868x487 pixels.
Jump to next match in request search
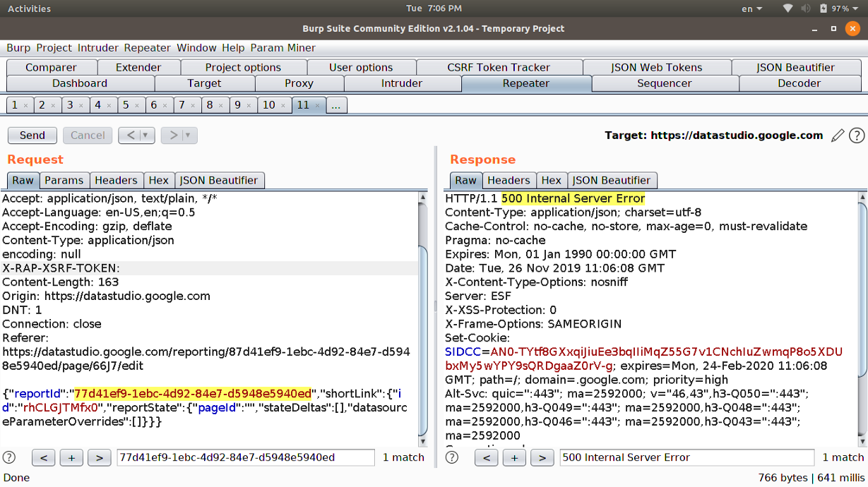click(99, 457)
